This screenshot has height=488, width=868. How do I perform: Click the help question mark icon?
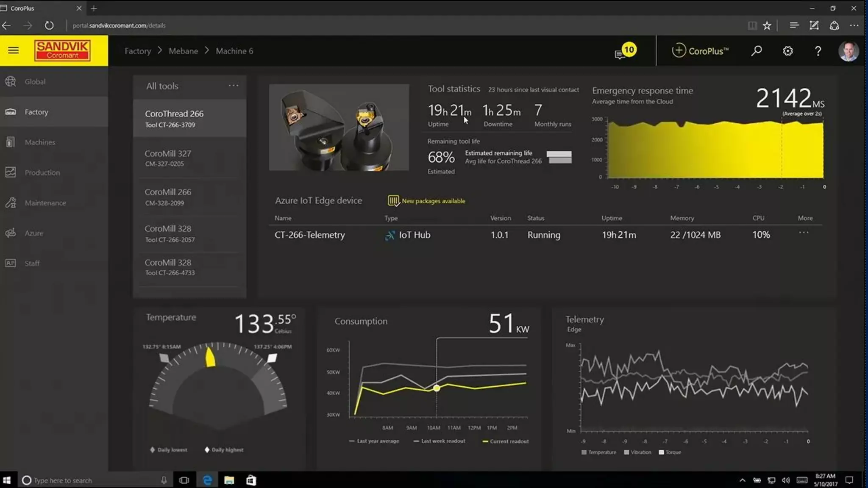pos(818,51)
